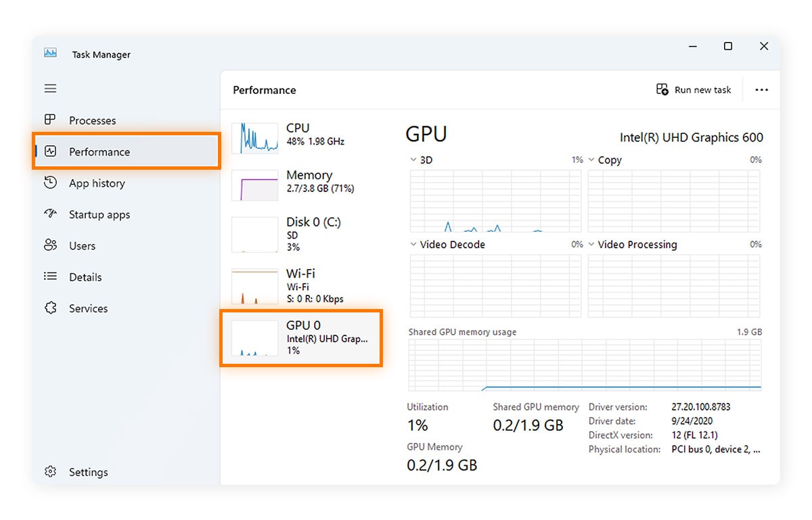Minimize the Task Manager window
The width and height of the screenshot is (812, 520).
click(x=693, y=46)
